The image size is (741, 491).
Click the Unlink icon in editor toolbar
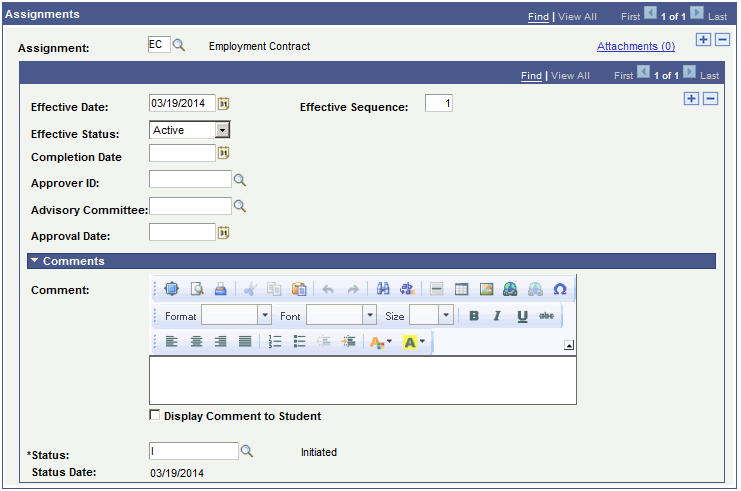[x=535, y=289]
